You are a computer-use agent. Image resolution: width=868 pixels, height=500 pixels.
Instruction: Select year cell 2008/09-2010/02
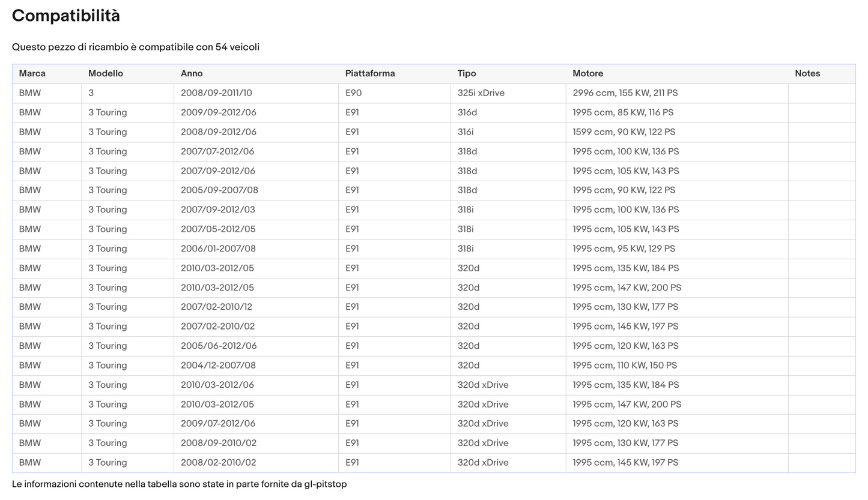pyautogui.click(x=256, y=444)
